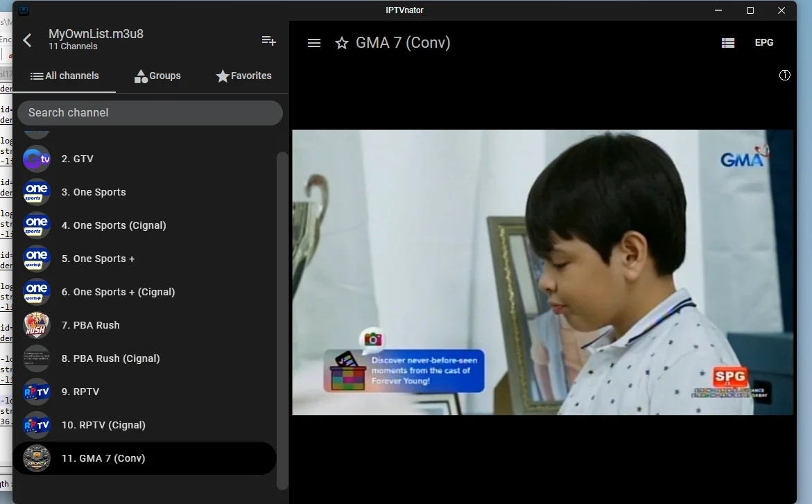Select the 2. GTV channel
The image size is (812, 504).
pyautogui.click(x=145, y=159)
